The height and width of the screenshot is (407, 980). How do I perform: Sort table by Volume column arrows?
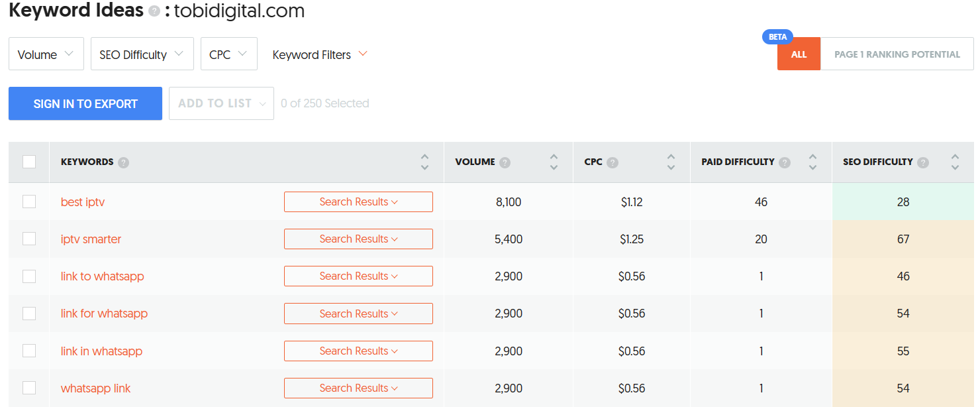[554, 162]
